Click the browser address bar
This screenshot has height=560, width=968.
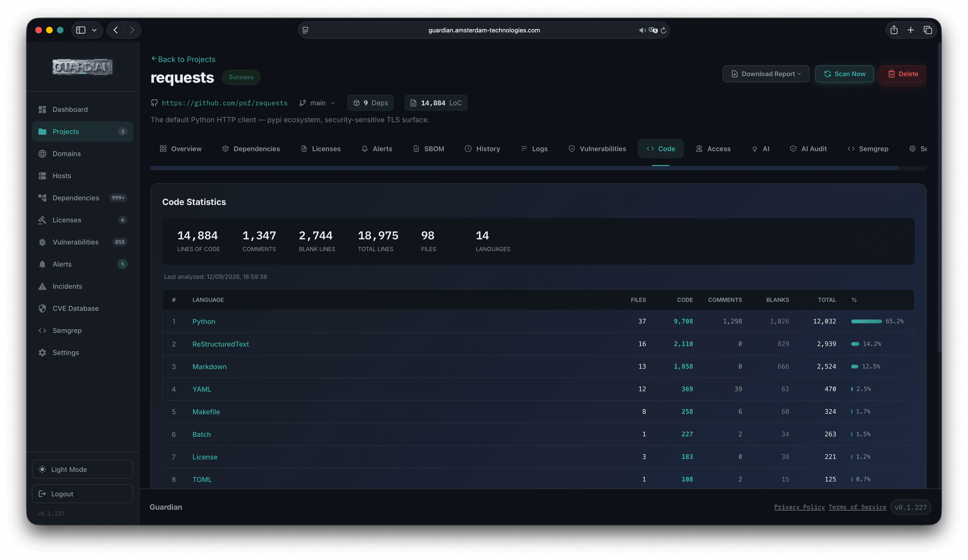click(x=483, y=30)
